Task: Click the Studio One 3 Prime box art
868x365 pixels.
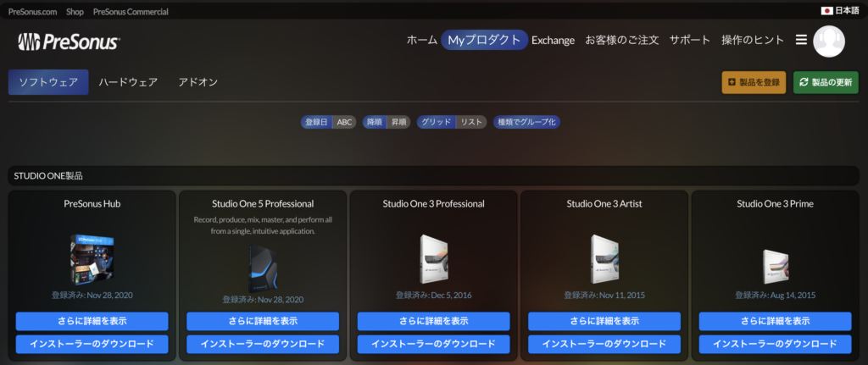Action: [775, 263]
